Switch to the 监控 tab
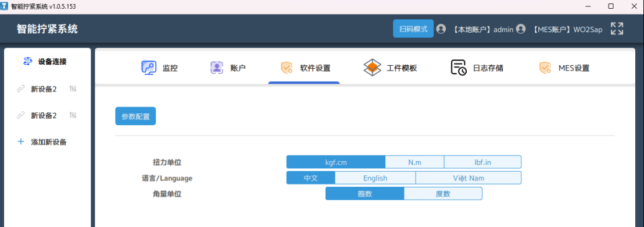 click(159, 68)
